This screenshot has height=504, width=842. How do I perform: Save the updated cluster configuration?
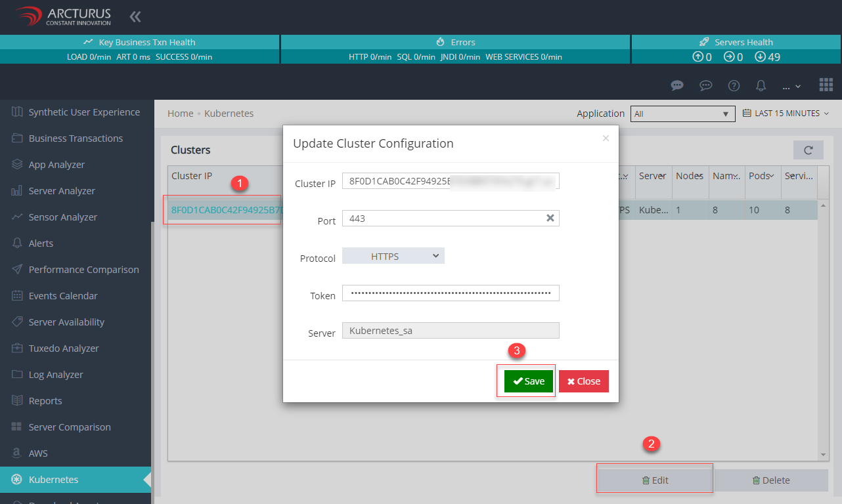coord(528,381)
